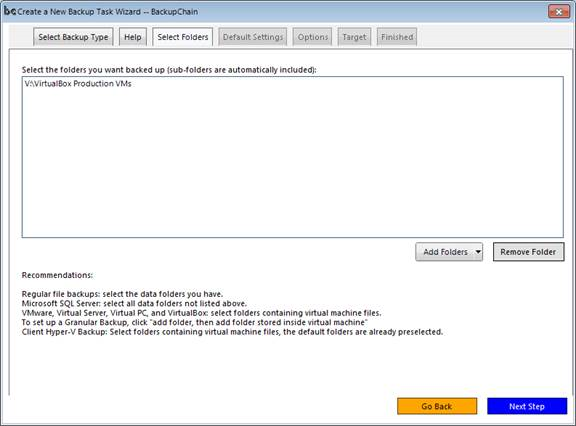Open the Help tab
The width and height of the screenshot is (576, 426).
pos(133,37)
